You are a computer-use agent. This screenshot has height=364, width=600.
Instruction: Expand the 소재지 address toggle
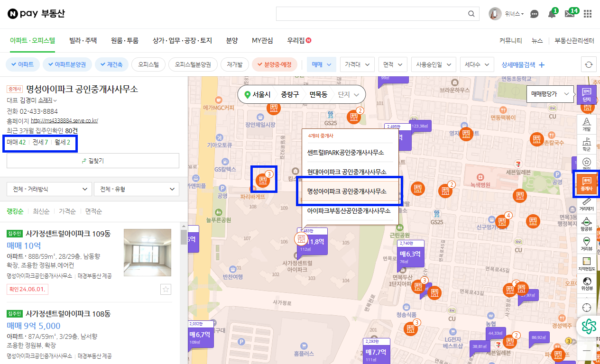click(x=47, y=100)
